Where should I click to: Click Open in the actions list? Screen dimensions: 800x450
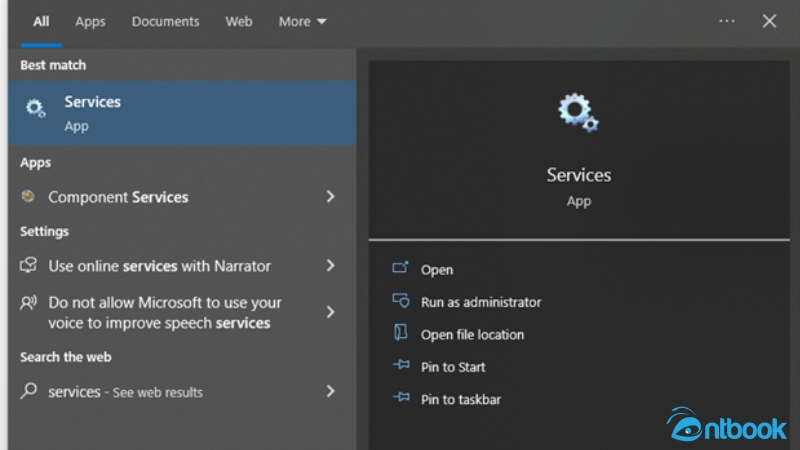[437, 270]
